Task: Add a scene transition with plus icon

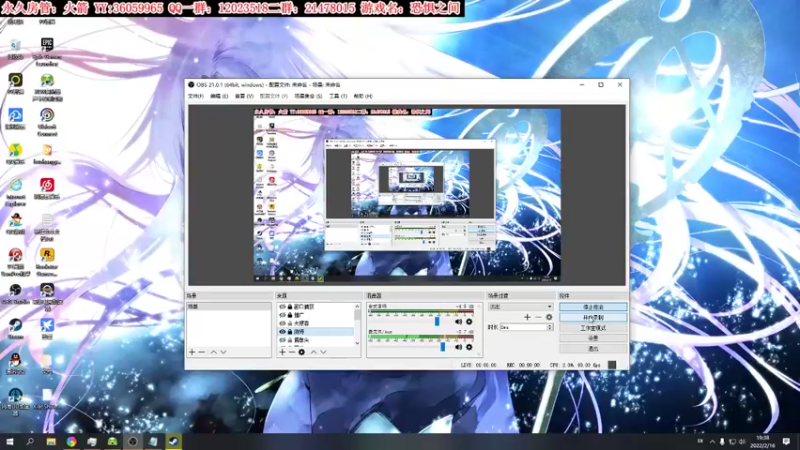Action: pos(528,317)
